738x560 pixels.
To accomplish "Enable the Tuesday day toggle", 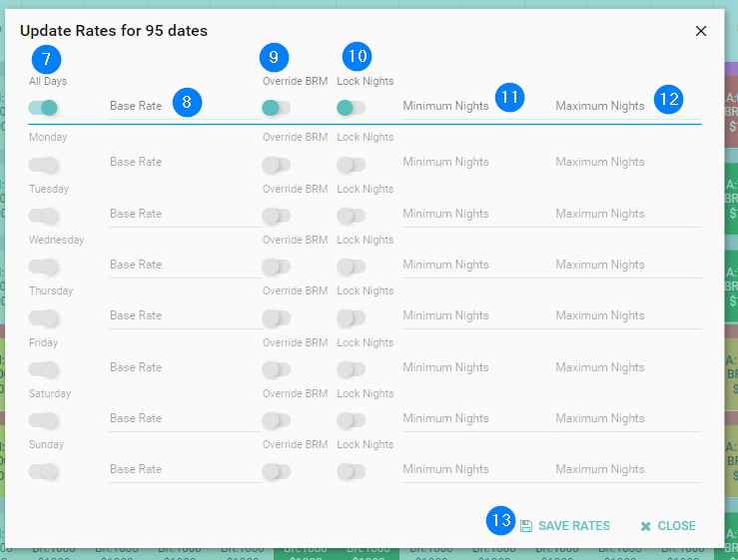I will pos(43,216).
